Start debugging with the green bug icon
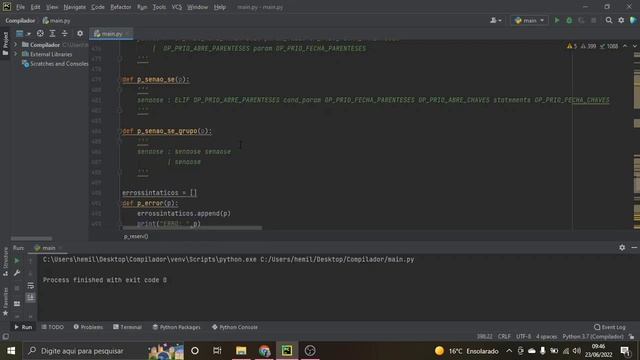640x360 pixels. coord(569,20)
